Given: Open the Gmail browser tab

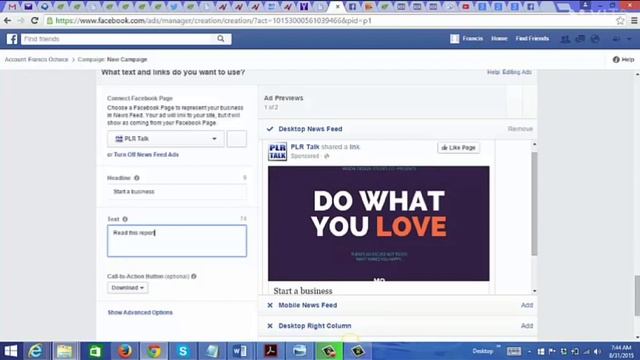Looking at the screenshot, I should 12,7.
